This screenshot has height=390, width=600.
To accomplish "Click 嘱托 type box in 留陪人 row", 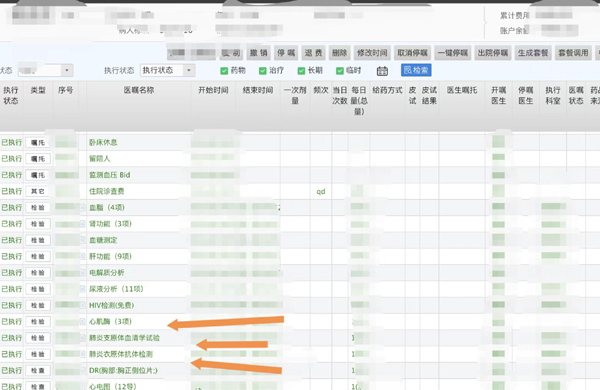I will pos(38,159).
